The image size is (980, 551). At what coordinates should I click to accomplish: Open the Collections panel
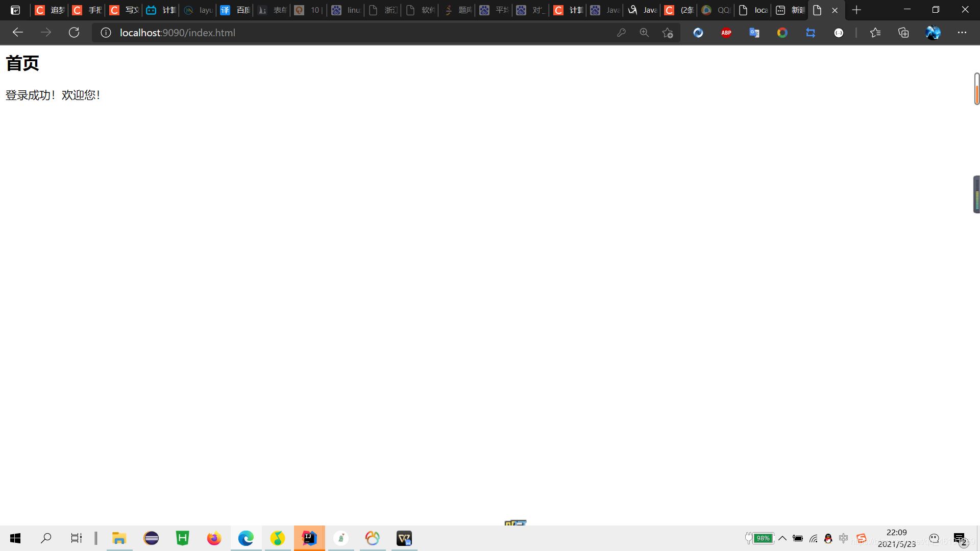coord(903,32)
